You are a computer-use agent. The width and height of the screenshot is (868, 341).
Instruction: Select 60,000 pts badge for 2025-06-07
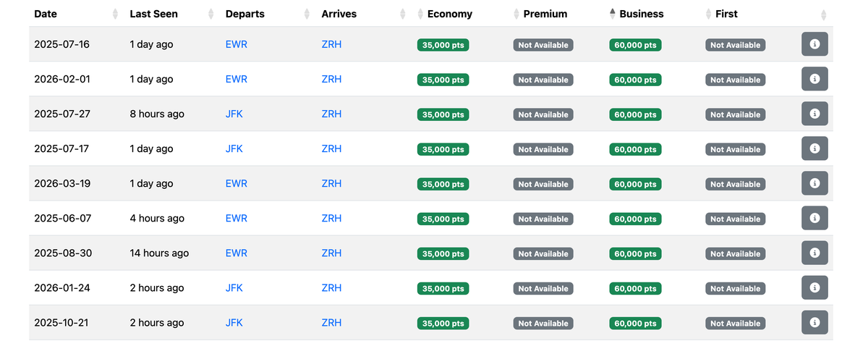click(x=635, y=219)
